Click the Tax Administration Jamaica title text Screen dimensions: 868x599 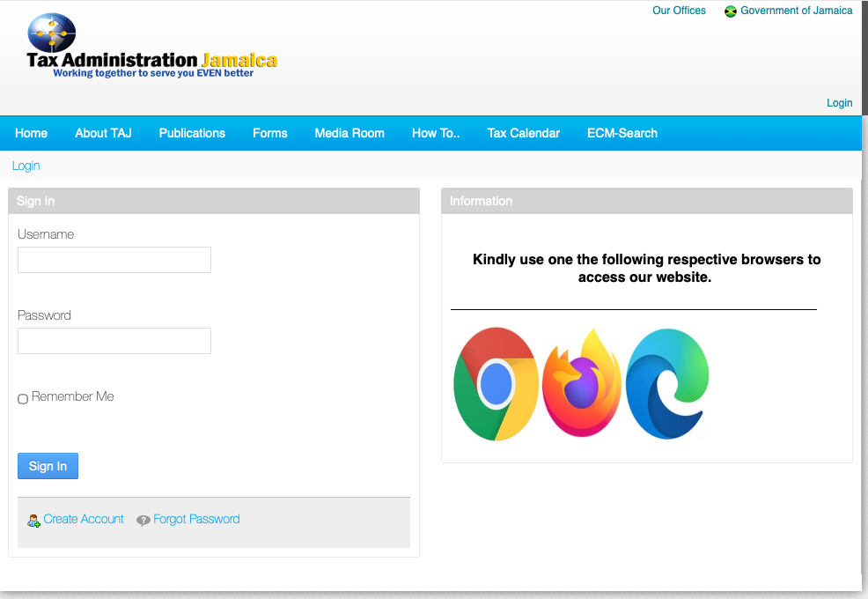[151, 60]
